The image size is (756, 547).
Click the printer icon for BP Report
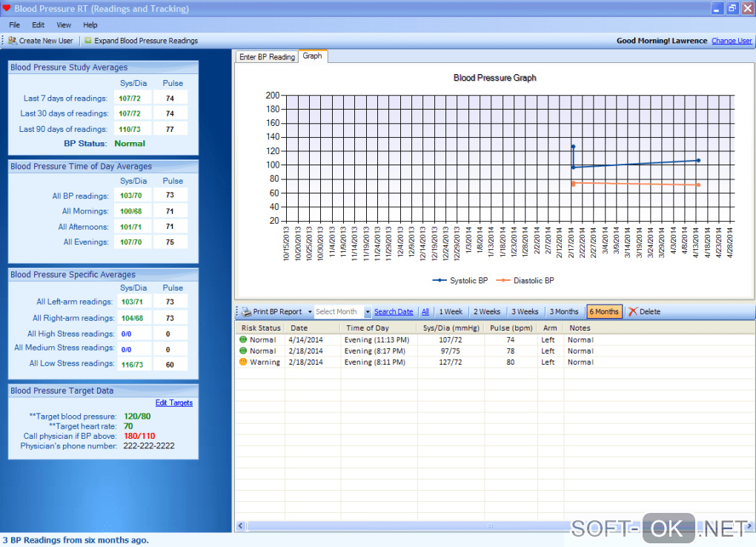pyautogui.click(x=246, y=312)
